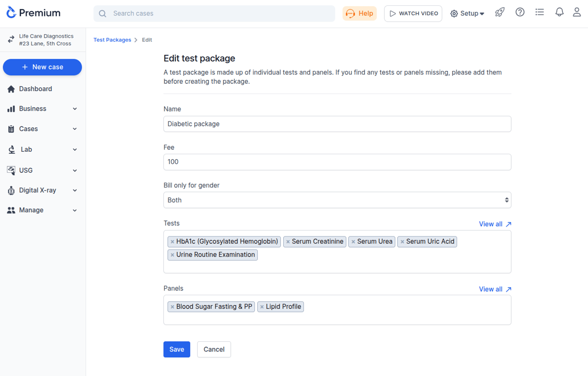Image resolution: width=588 pixels, height=376 pixels.
Task: Remove the Lipid Profile panel tag
Action: click(262, 307)
